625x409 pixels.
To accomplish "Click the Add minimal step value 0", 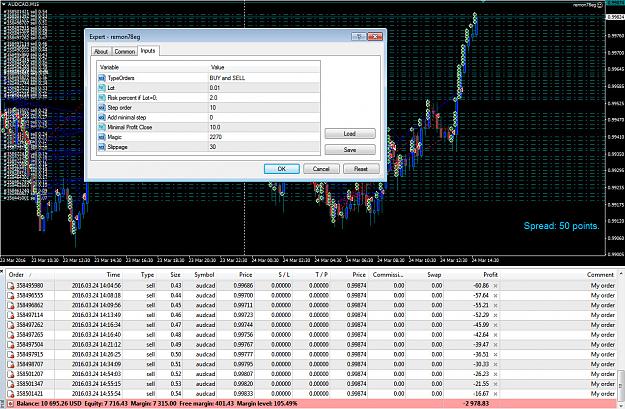I will point(264,117).
